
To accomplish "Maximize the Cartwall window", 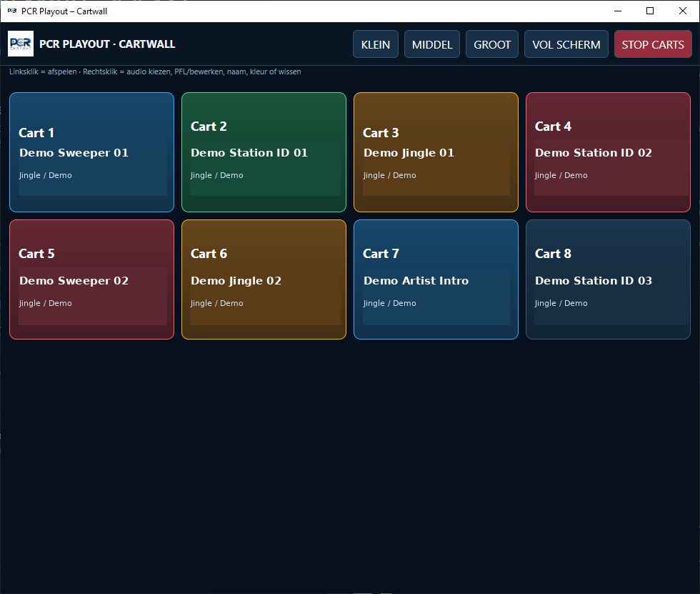I will (650, 11).
